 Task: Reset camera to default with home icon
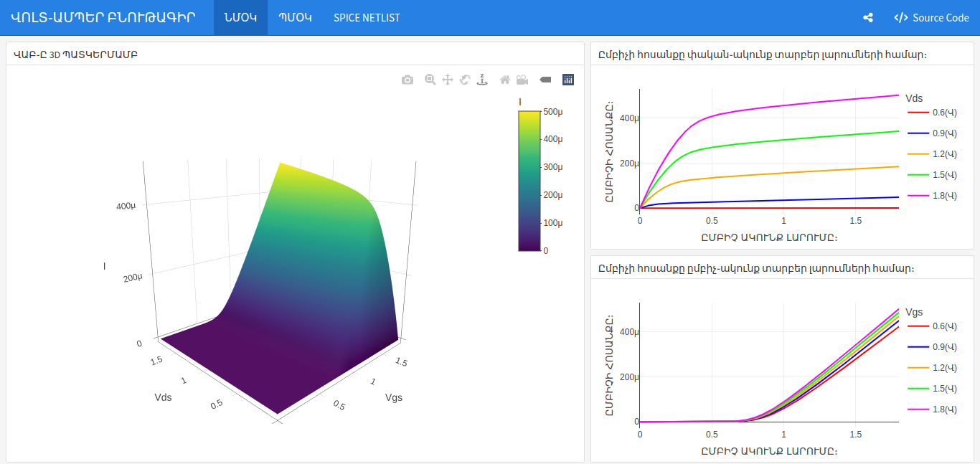pyautogui.click(x=505, y=80)
